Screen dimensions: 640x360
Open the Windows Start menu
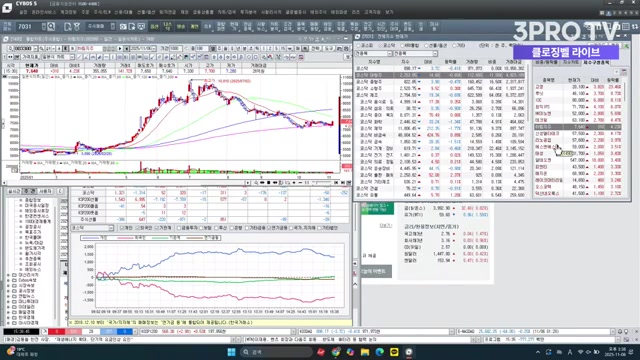[231, 352]
